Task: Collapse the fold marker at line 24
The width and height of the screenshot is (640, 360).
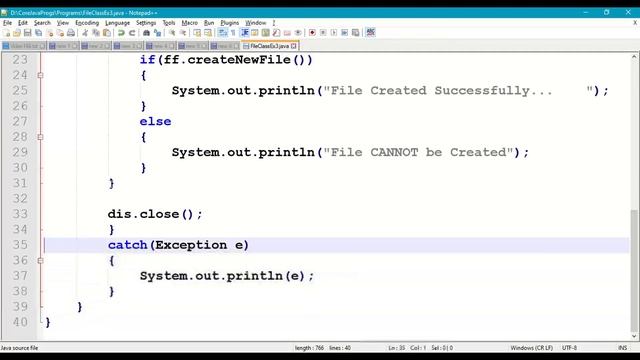Action: 40,75
